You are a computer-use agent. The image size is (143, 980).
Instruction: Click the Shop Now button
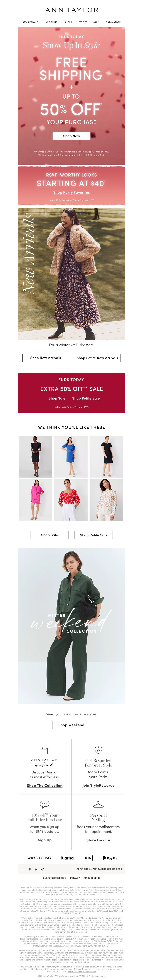pyautogui.click(x=71, y=136)
